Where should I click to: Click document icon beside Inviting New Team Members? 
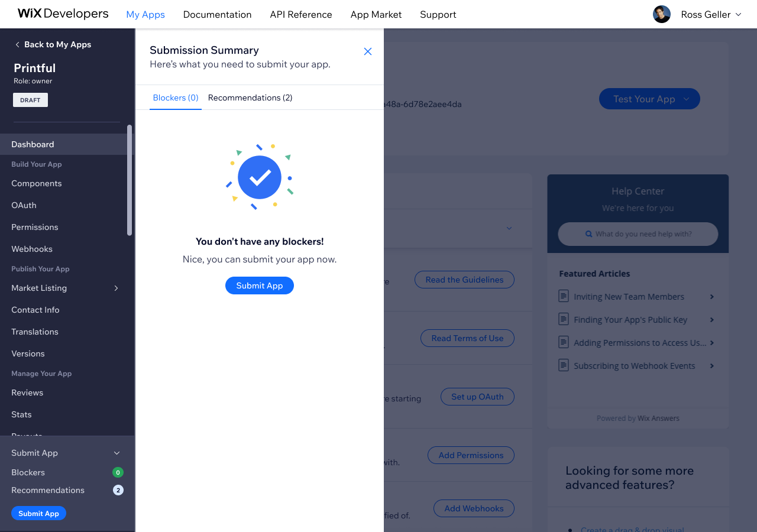coord(564,296)
